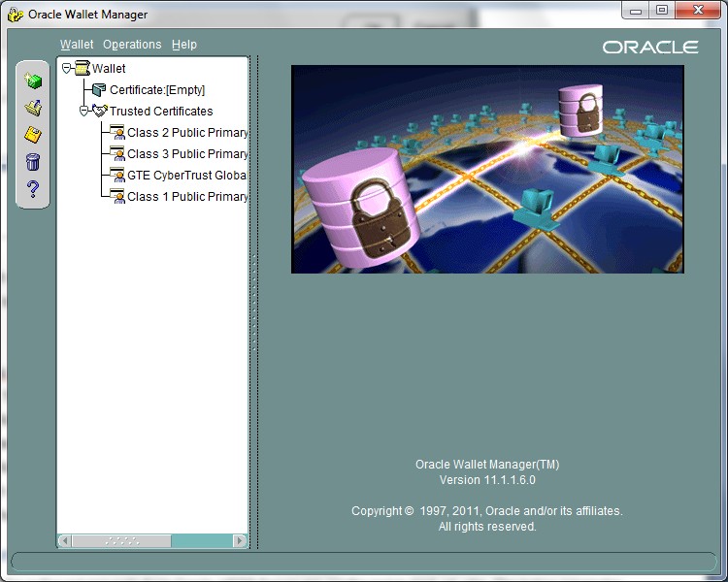This screenshot has width=728, height=582.
Task: Click the vertical pane splitter handle
Action: click(254, 302)
